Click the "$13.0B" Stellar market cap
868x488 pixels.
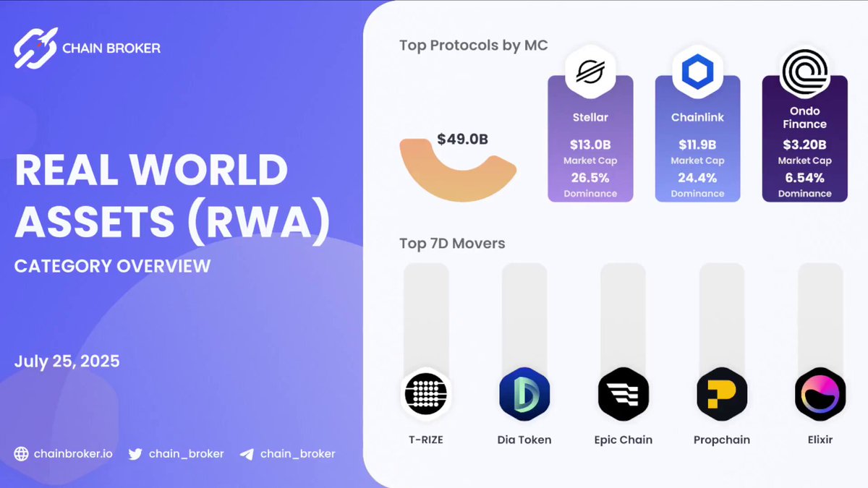point(590,145)
